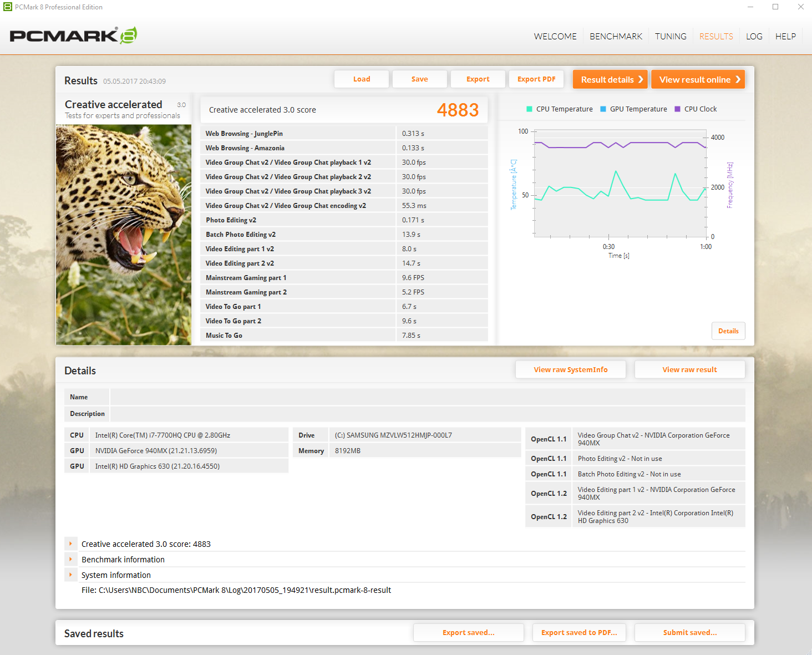The width and height of the screenshot is (812, 655).
Task: Switch to the BENCHMARK tab
Action: pyautogui.click(x=616, y=37)
